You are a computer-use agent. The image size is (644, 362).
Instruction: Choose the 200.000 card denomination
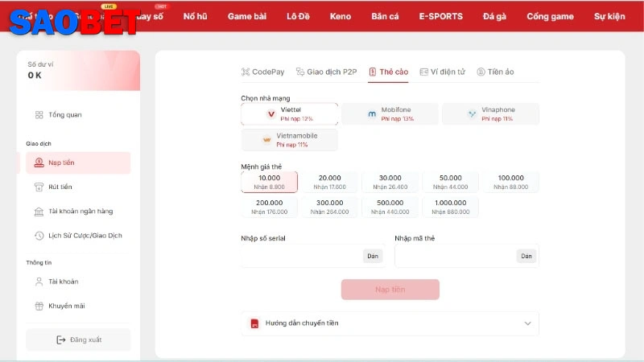pyautogui.click(x=269, y=207)
